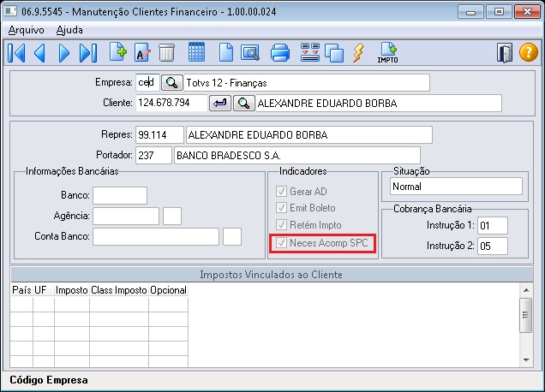Click the Totvs 12 - Finanças name field
The image size is (545, 392).
click(x=307, y=83)
